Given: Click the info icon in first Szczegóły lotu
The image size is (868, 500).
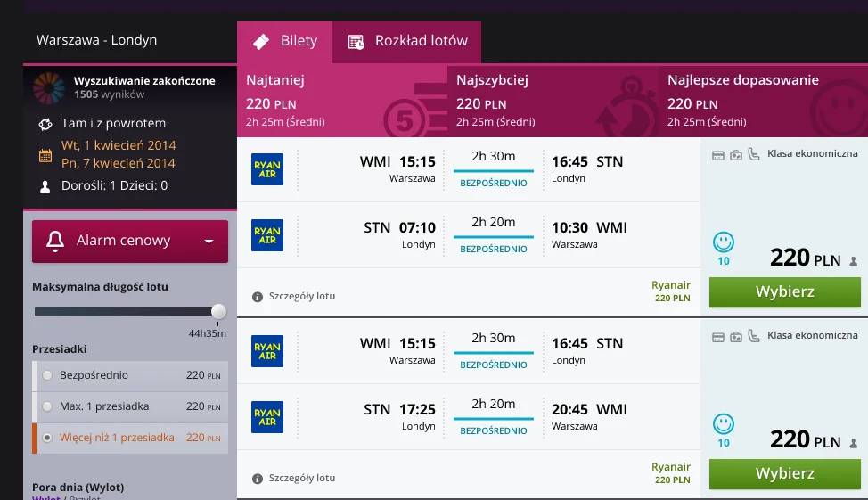Looking at the screenshot, I should 258,297.
